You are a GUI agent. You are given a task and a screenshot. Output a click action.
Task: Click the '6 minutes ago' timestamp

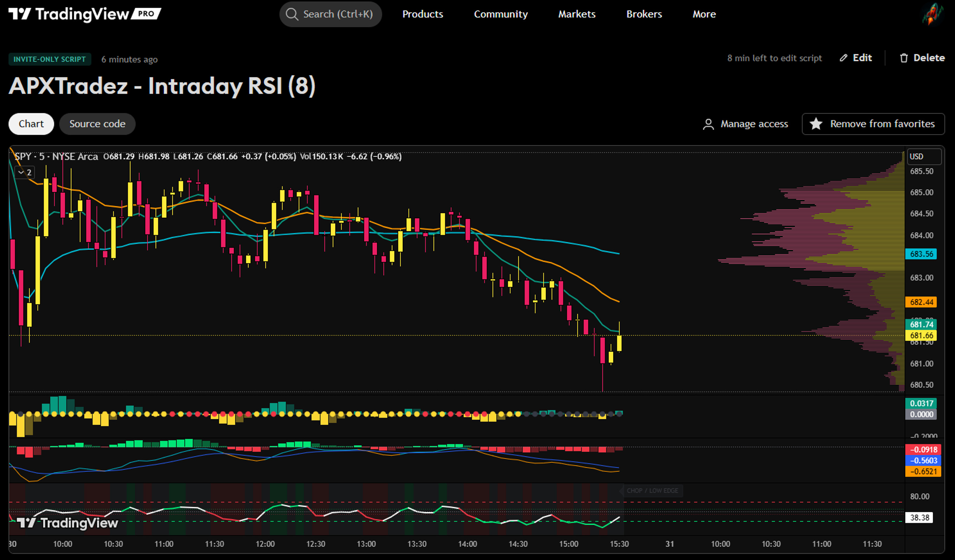coord(129,59)
